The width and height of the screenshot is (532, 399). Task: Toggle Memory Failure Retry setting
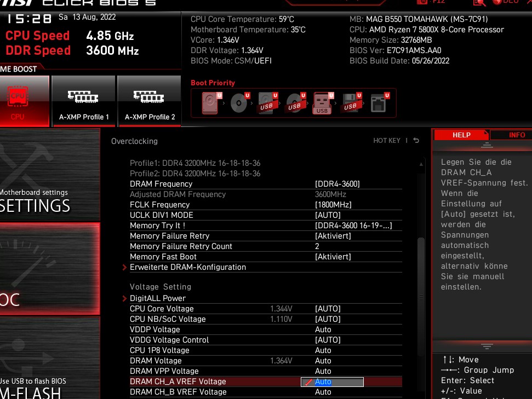pos(333,236)
